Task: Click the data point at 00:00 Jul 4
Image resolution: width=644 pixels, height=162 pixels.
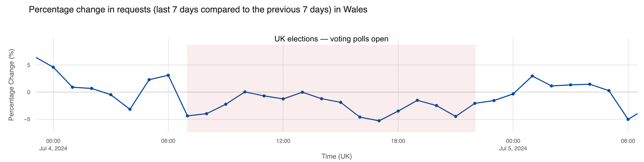Action: tap(53, 67)
